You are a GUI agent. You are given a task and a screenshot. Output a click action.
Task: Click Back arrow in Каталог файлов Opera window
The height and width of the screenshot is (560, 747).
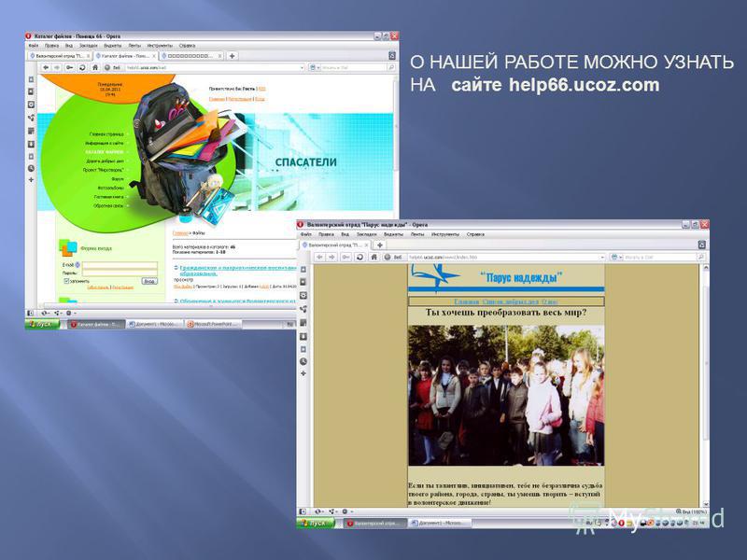[x=46, y=67]
